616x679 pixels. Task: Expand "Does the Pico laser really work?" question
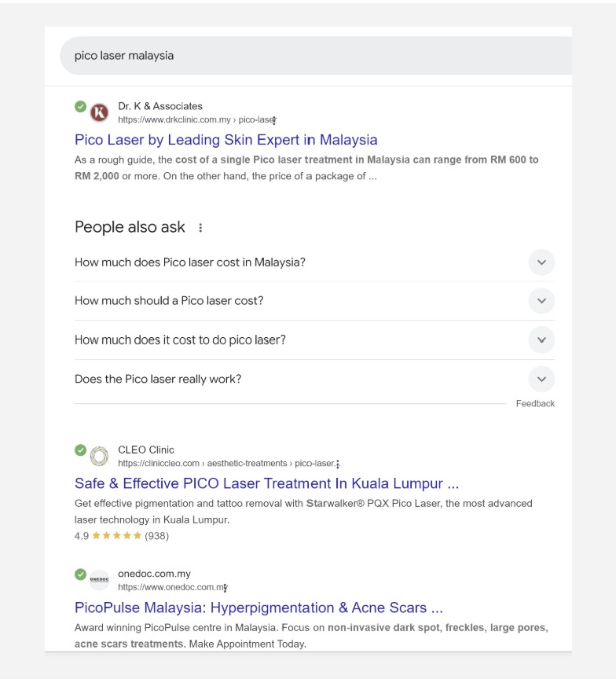click(x=541, y=379)
